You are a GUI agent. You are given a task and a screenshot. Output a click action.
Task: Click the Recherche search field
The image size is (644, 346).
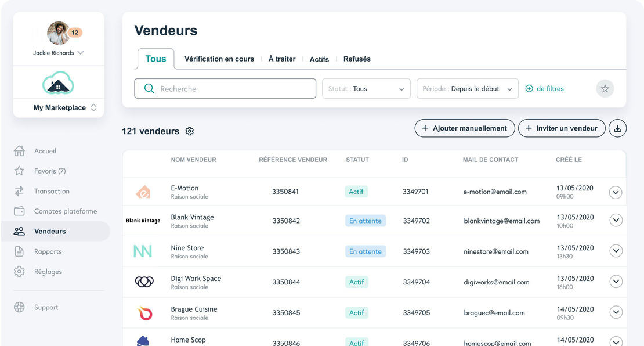(x=225, y=88)
